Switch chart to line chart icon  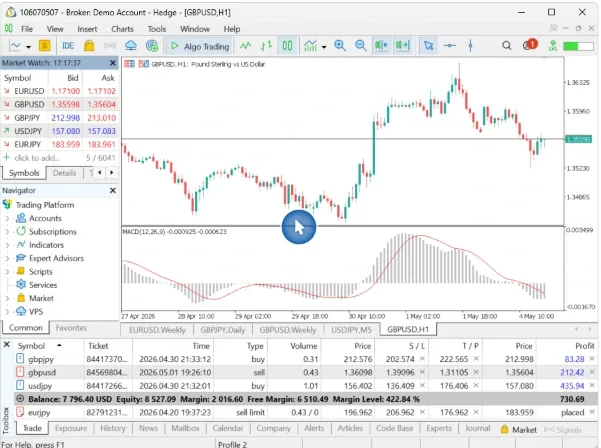click(x=246, y=46)
